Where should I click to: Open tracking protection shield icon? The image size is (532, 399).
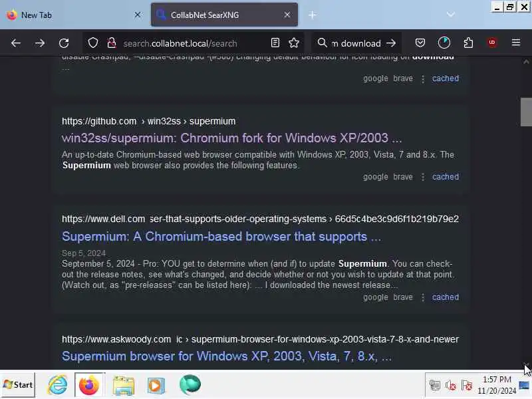click(93, 43)
